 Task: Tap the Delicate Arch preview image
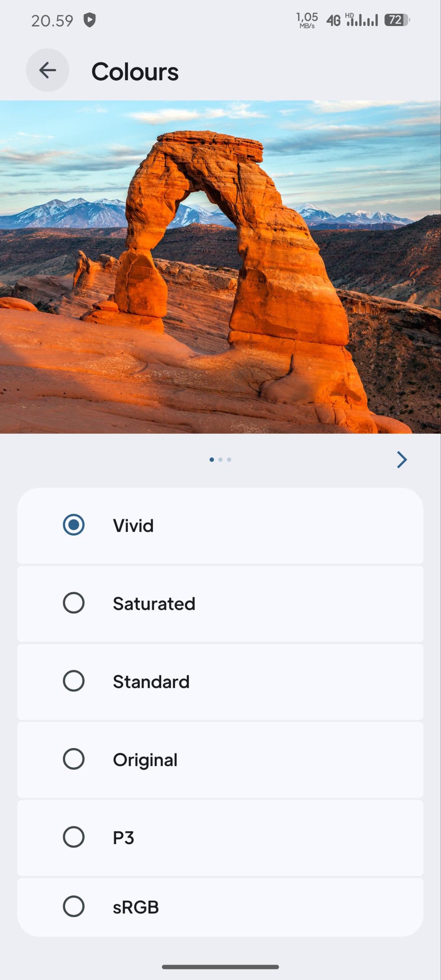(x=220, y=267)
